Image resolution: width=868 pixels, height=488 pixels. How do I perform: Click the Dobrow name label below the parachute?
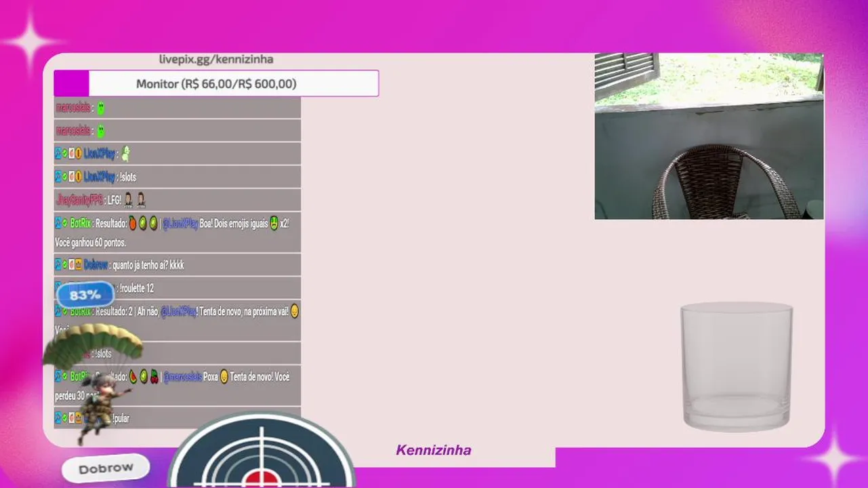pos(106,468)
